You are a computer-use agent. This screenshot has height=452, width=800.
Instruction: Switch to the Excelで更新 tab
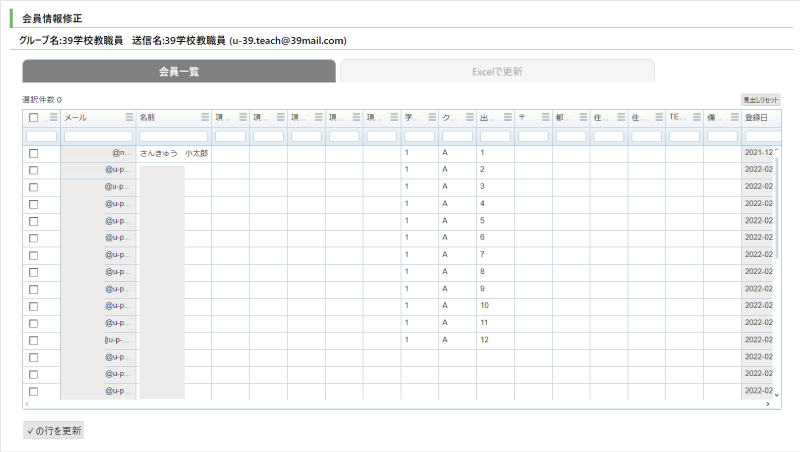tap(497, 72)
